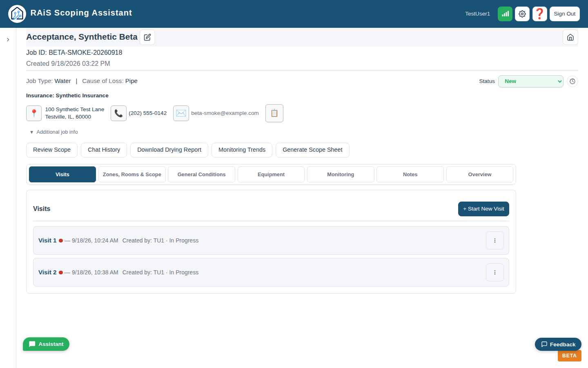This screenshot has width=588, height=368.
Task: Open settings via the gear icon
Action: [x=522, y=14]
